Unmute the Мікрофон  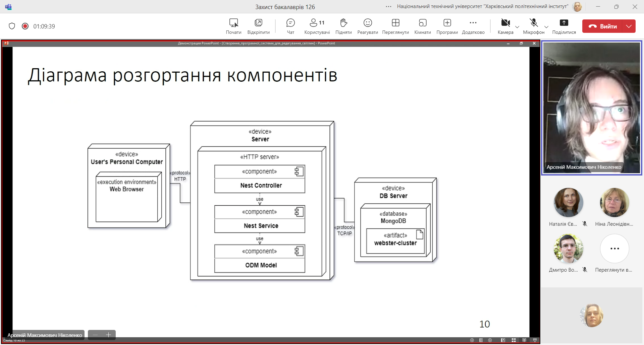pyautogui.click(x=534, y=26)
